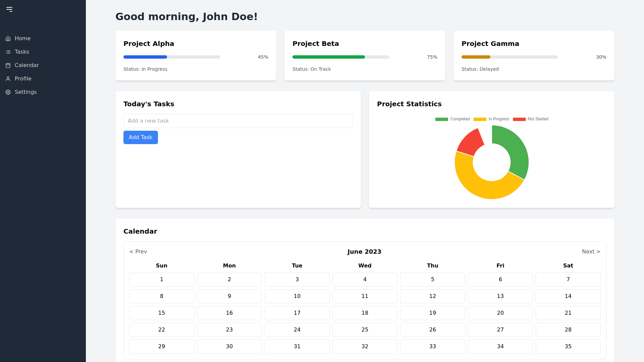Screen dimensions: 644x362
Task: Toggle the Not Started legend item
Action: coord(531,119)
